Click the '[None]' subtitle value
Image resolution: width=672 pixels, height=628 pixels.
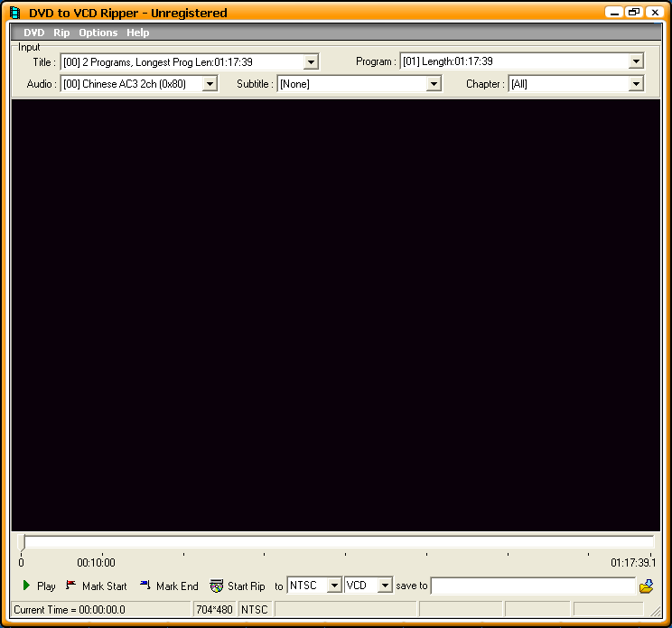(x=294, y=84)
